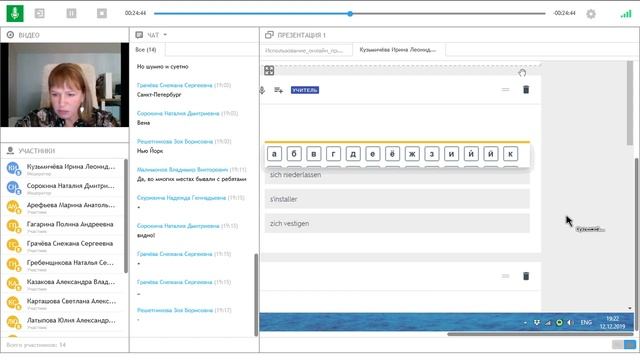This screenshot has width=640, height=360.
Task: Open chat author Малнаонов Владимир Викторович
Action: (x=182, y=169)
